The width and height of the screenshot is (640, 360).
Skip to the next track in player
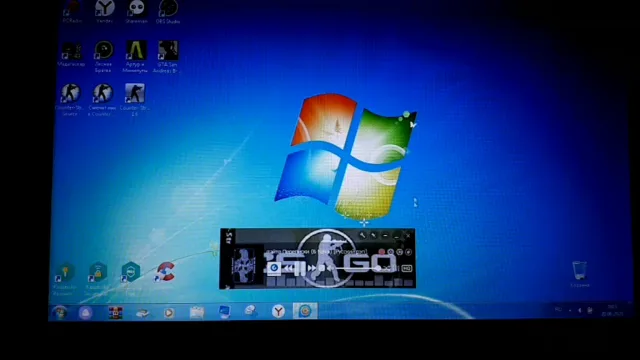pos(312,268)
